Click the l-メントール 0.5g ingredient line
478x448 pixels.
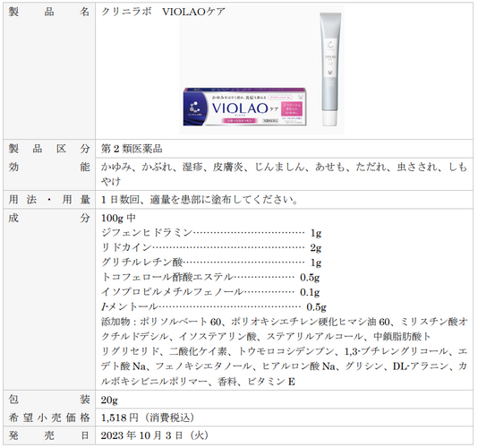(x=214, y=306)
